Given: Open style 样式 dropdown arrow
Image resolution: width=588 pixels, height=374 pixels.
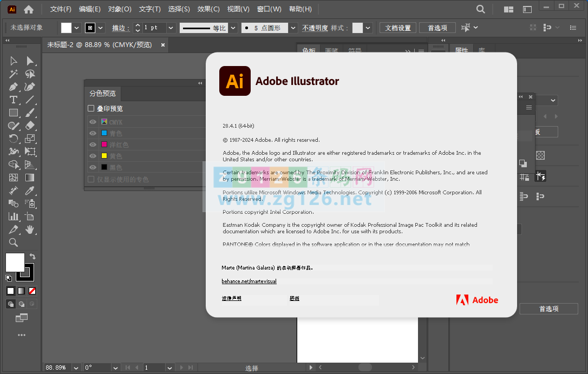Looking at the screenshot, I should tap(368, 28).
